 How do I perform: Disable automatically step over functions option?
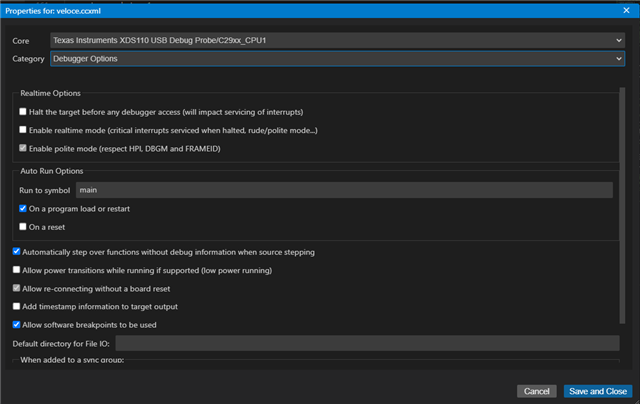(x=16, y=252)
